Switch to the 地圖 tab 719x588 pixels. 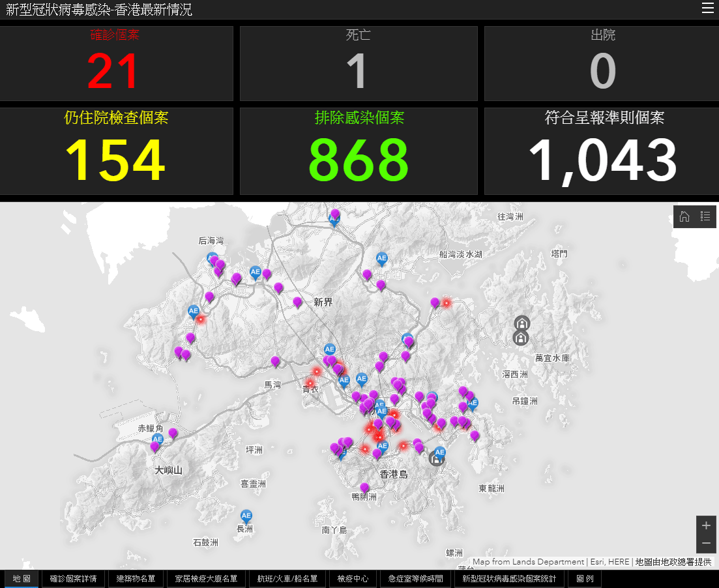pyautogui.click(x=22, y=579)
